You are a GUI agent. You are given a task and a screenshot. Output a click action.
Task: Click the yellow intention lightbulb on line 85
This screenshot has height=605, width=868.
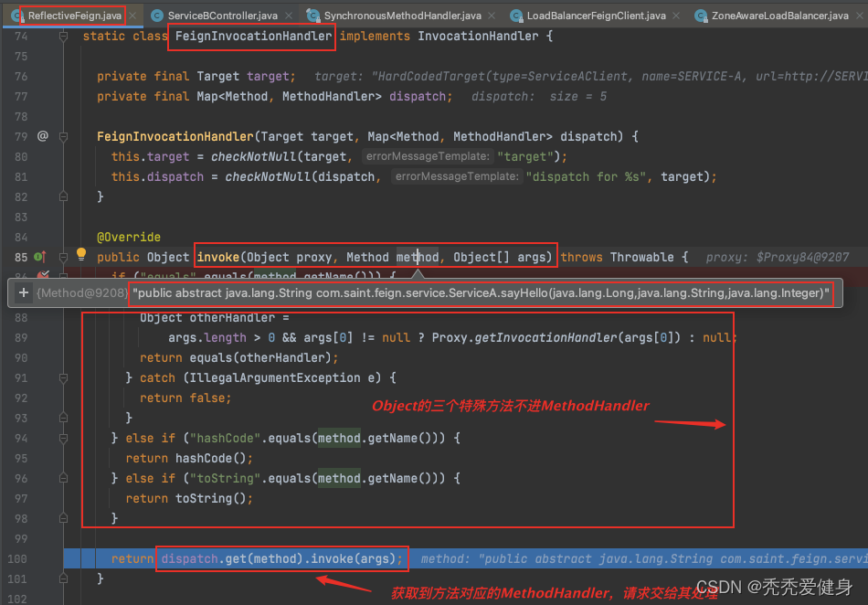(x=81, y=254)
